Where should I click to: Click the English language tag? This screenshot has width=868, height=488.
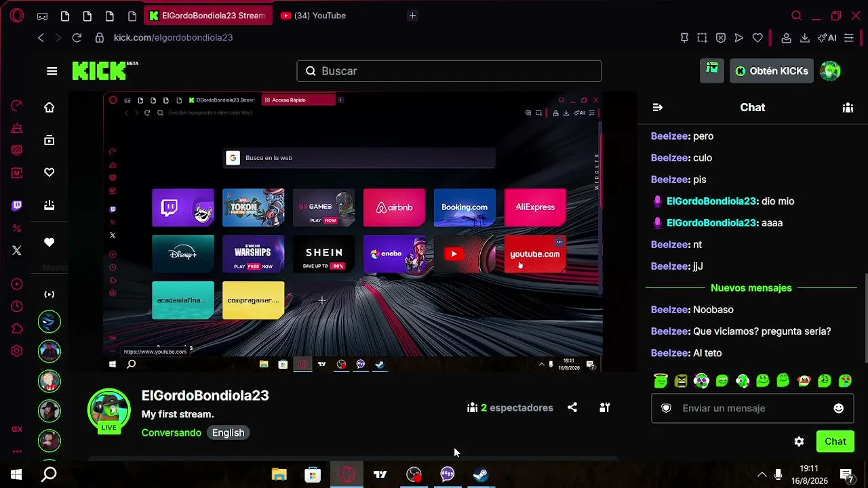(229, 432)
